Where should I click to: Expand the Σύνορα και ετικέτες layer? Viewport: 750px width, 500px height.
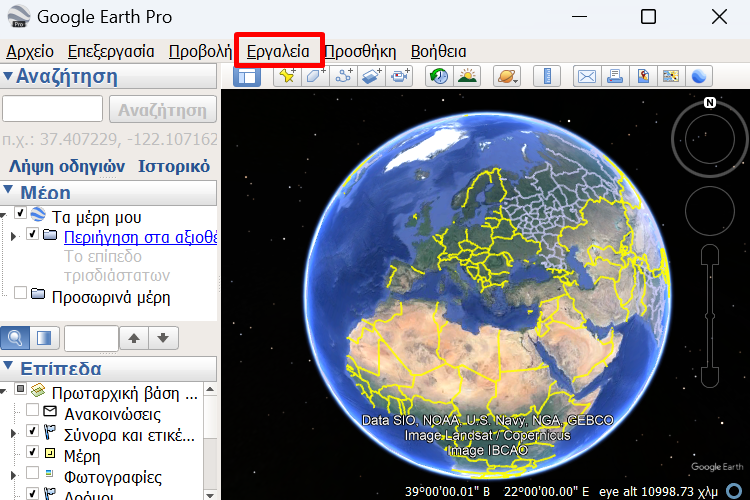pyautogui.click(x=13, y=433)
